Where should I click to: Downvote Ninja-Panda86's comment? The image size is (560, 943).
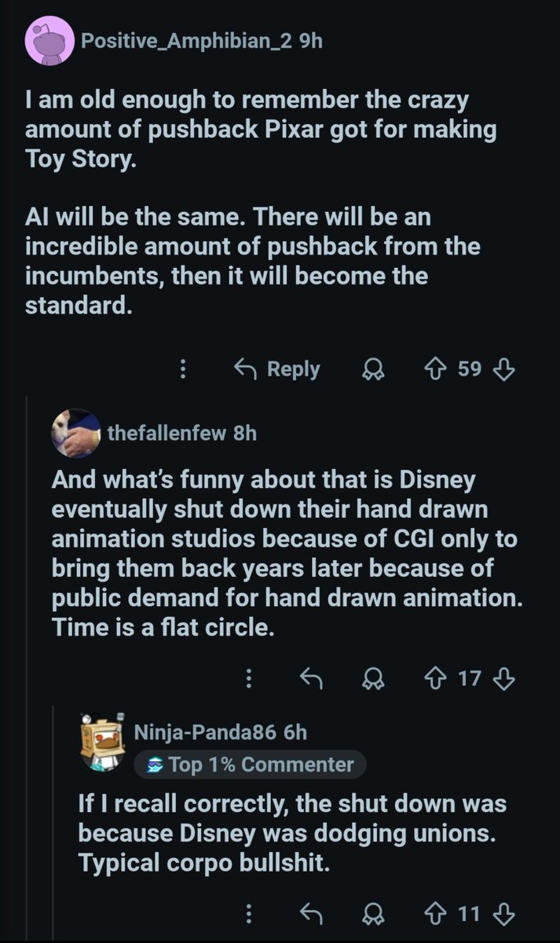click(504, 913)
